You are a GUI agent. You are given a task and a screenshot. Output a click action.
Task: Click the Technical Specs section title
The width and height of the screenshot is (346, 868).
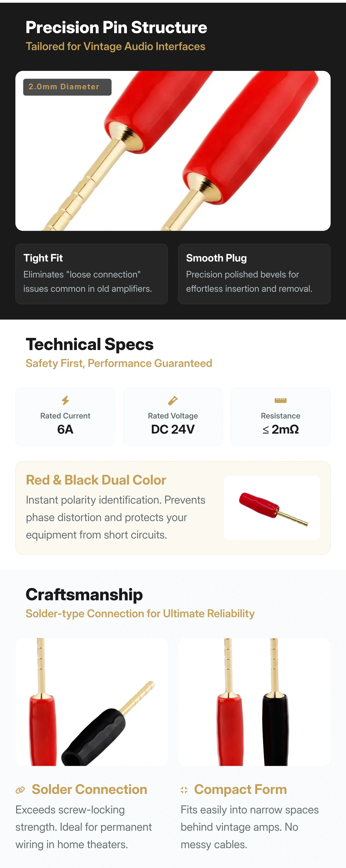pyautogui.click(x=90, y=344)
